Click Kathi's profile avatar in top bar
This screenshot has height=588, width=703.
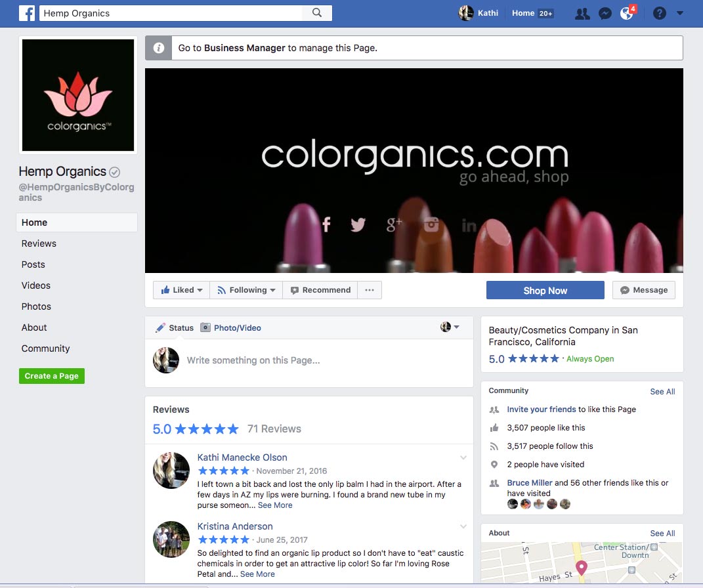(466, 13)
